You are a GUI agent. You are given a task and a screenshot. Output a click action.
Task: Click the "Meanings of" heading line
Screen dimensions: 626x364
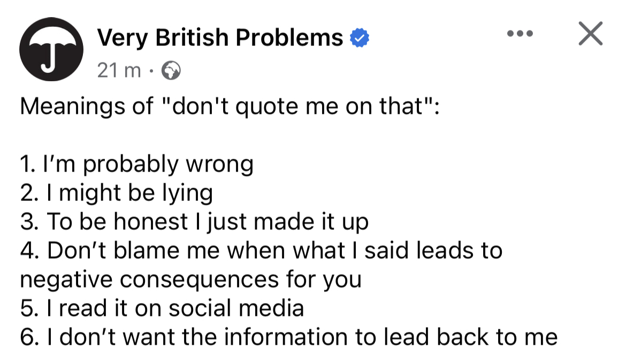[x=230, y=107]
